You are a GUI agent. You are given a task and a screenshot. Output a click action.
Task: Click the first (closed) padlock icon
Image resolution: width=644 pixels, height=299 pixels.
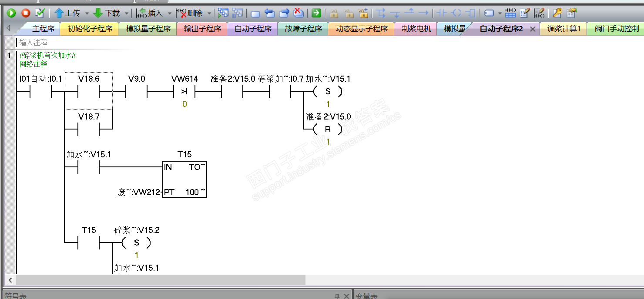(334, 13)
